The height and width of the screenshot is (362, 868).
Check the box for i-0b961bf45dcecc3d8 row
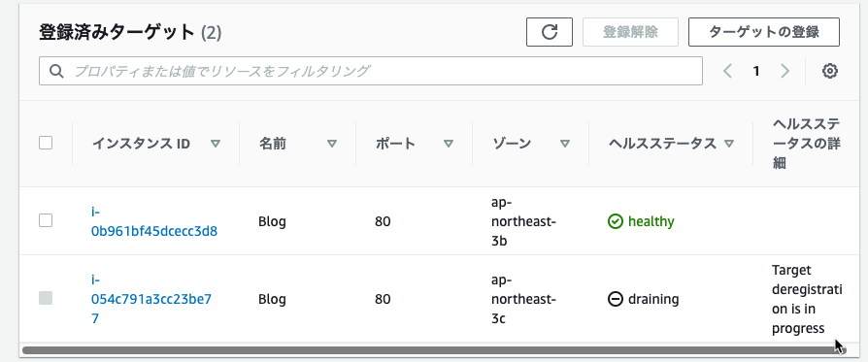(x=46, y=220)
